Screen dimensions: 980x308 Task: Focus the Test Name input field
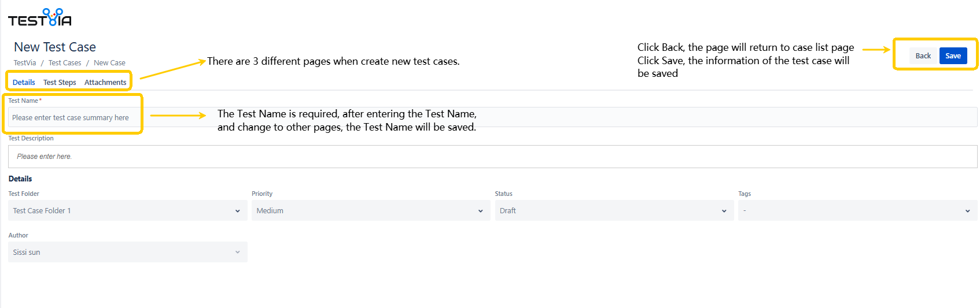click(x=73, y=118)
